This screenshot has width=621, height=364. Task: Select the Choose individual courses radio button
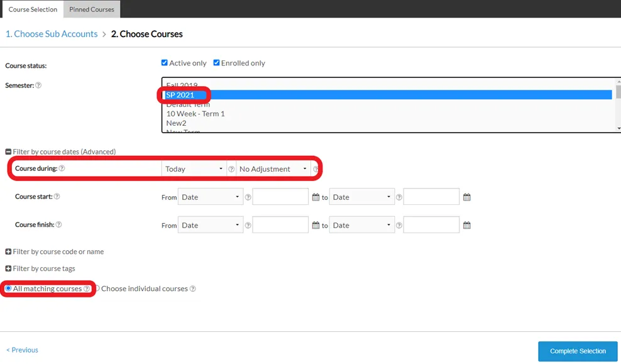point(97,289)
